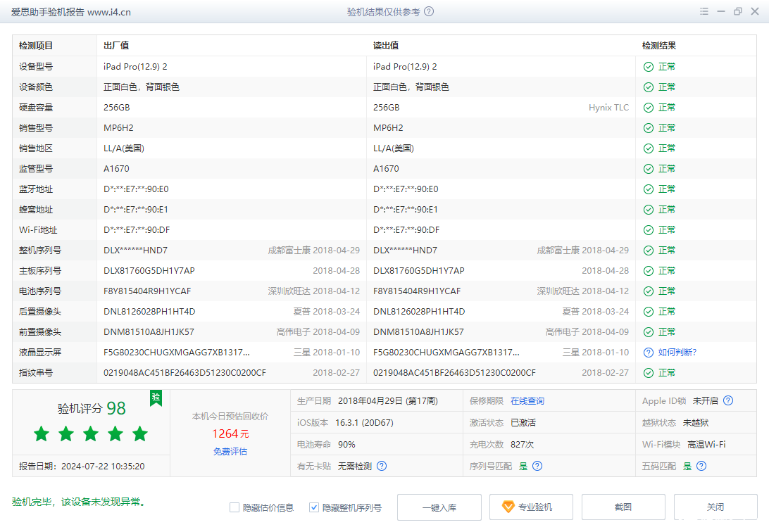Open 专业验机 professional inspection
This screenshot has width=769, height=532.
pos(531,507)
